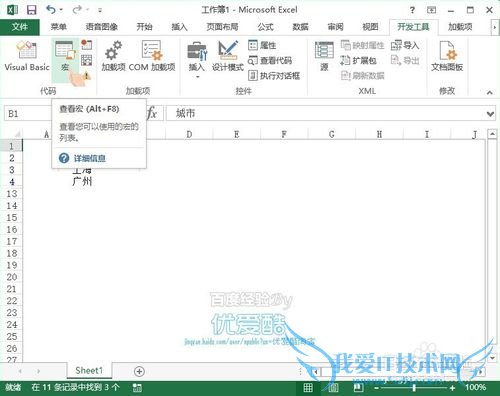Save the workbook from quick access toolbar
This screenshot has width=500, height=396.
coord(31,10)
